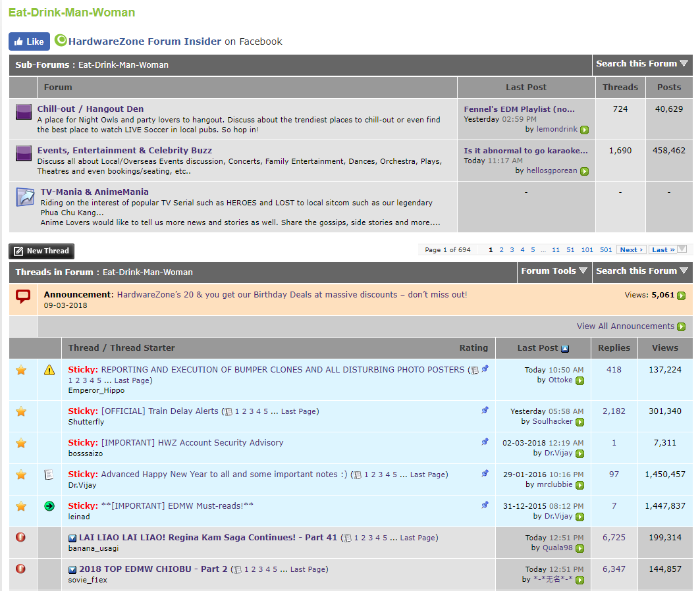Click green arrow next to Views 5,061
This screenshot has height=591, width=700.
682,295
